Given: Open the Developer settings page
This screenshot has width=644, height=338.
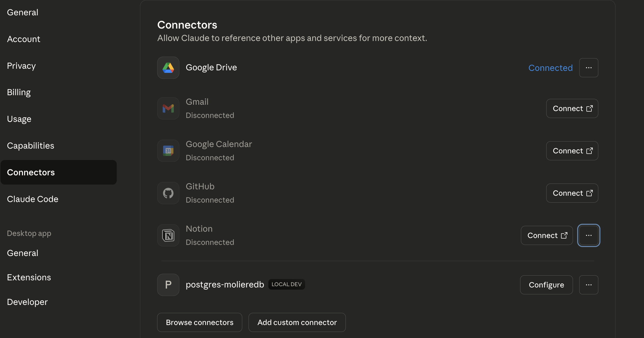Looking at the screenshot, I should click(27, 302).
